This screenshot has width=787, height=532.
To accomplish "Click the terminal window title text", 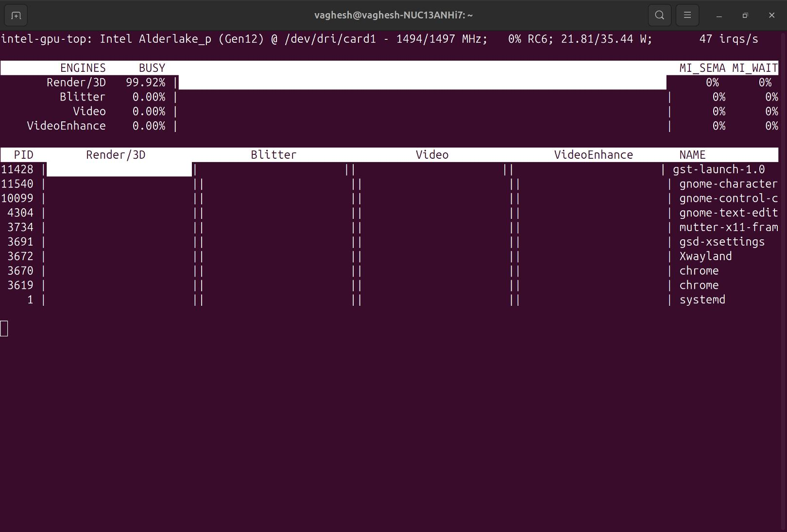I will coord(393,15).
